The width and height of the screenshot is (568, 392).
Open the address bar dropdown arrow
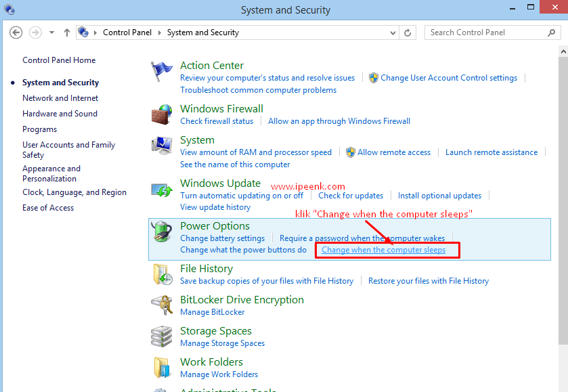click(x=393, y=32)
